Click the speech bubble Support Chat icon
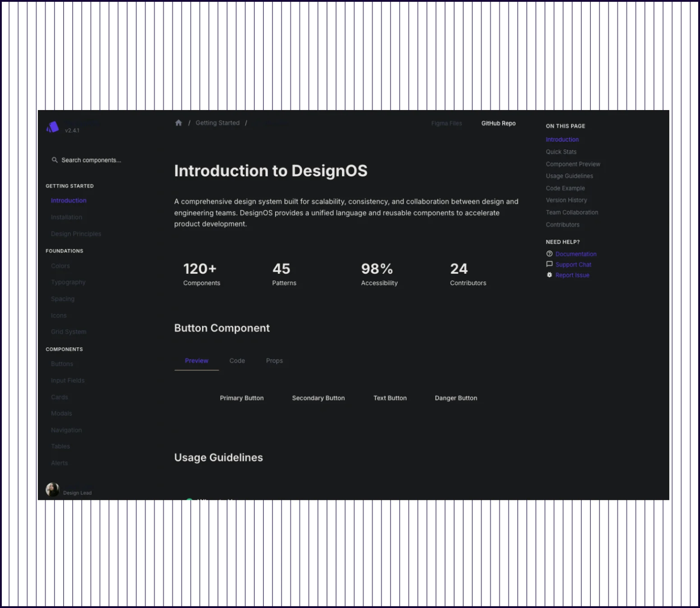This screenshot has height=608, width=700. click(x=549, y=264)
